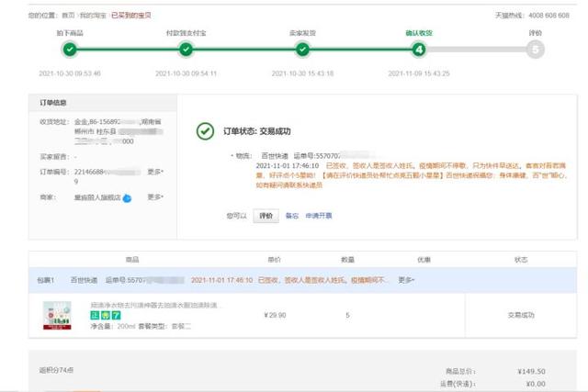Click the 订单状态: 交易成功 heading
This screenshot has width=588, height=392.
click(x=257, y=131)
